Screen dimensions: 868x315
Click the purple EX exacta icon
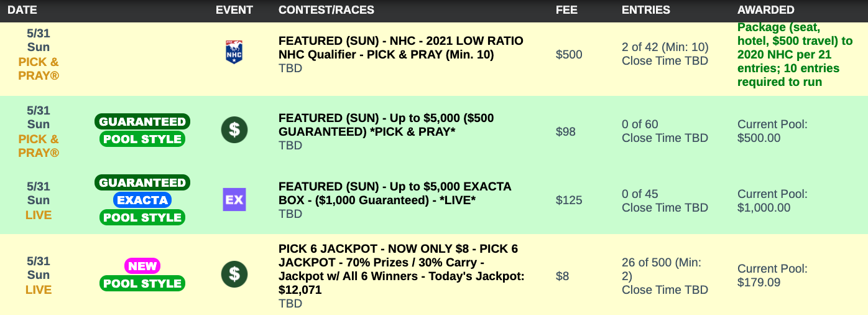pyautogui.click(x=234, y=200)
